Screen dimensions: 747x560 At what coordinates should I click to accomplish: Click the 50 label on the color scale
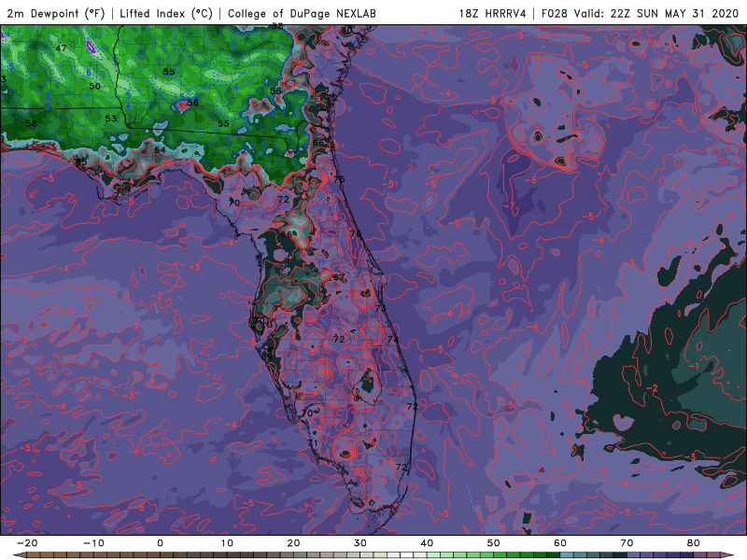[x=494, y=543]
